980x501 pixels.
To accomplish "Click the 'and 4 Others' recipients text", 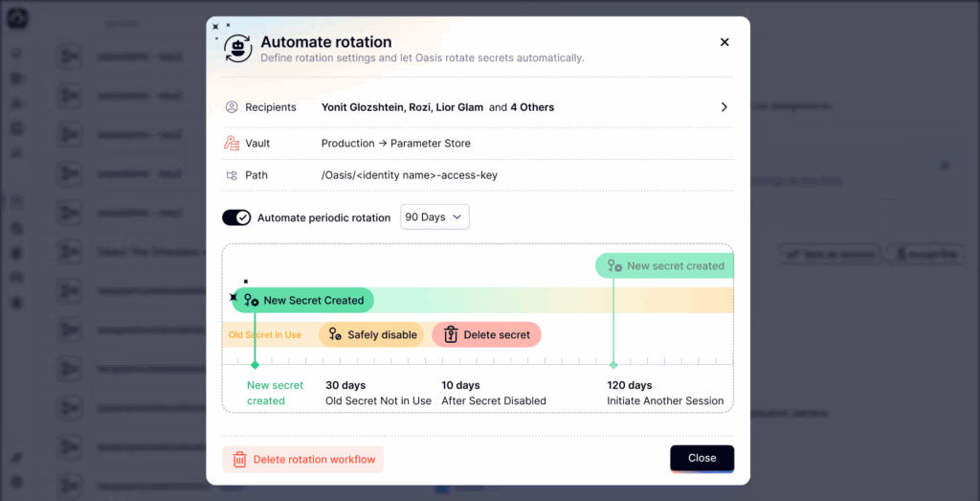I will click(522, 107).
